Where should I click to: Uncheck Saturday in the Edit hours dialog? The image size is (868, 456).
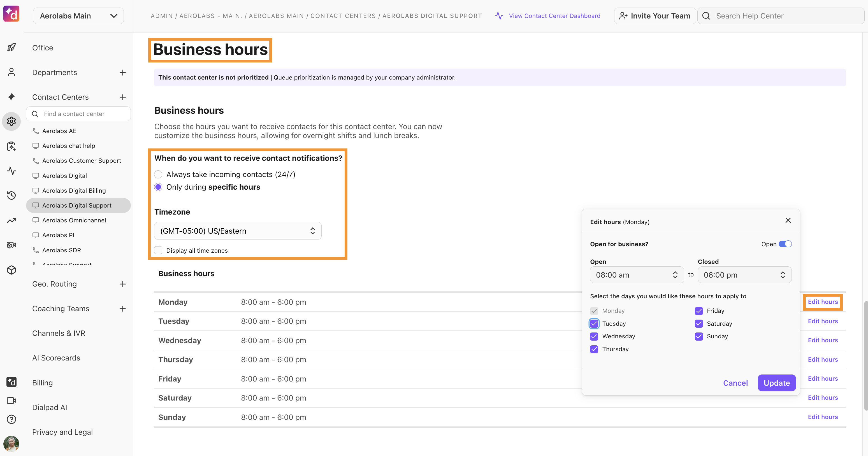[699, 324]
